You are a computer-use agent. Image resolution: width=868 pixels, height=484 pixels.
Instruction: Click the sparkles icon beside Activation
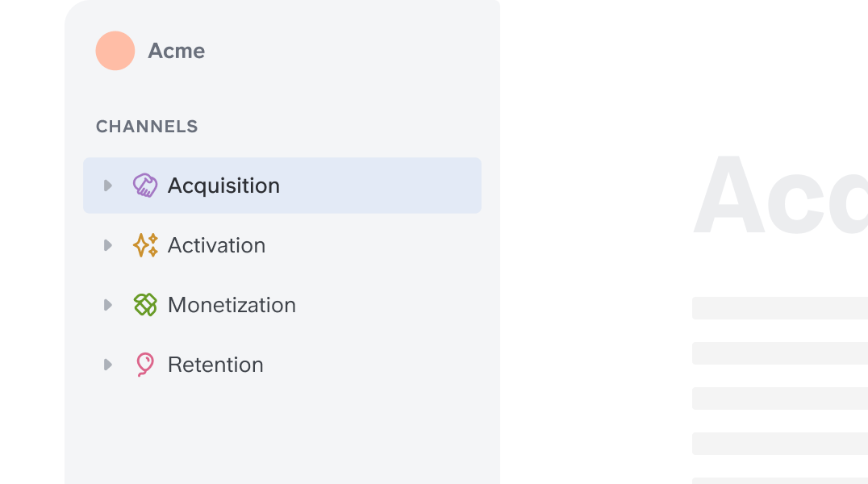[x=145, y=245]
